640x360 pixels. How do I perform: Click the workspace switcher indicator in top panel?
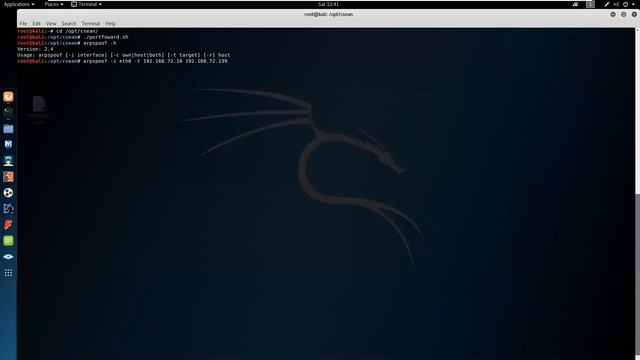coord(590,4)
